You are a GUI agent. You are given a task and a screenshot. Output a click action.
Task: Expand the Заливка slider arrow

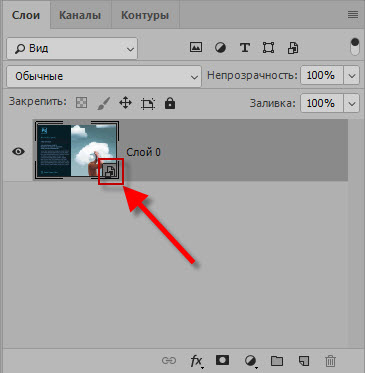click(x=352, y=103)
